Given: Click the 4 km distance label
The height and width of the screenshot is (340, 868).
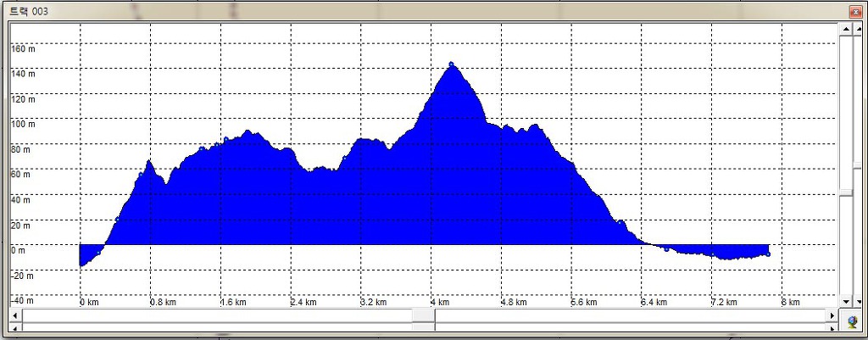Looking at the screenshot, I should click(x=440, y=303).
